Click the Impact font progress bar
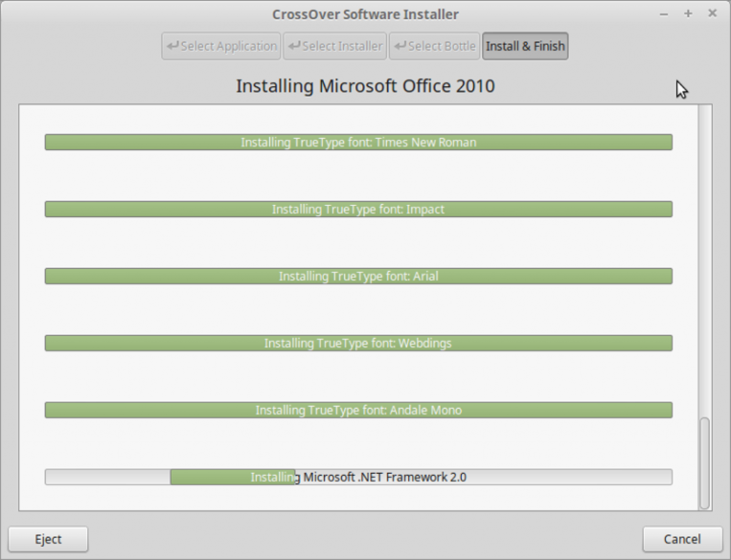Image resolution: width=731 pixels, height=560 pixels. [358, 209]
